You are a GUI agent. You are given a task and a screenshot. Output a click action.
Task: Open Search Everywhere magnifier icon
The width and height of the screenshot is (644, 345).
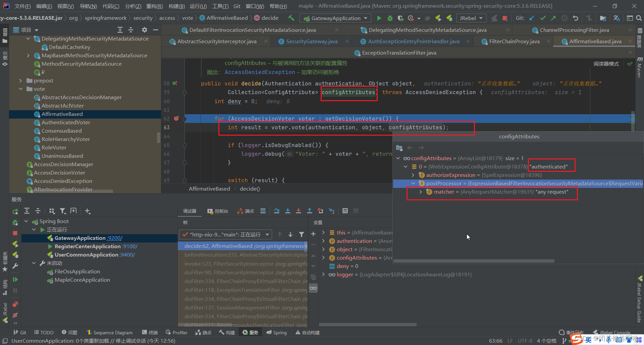tap(639, 18)
